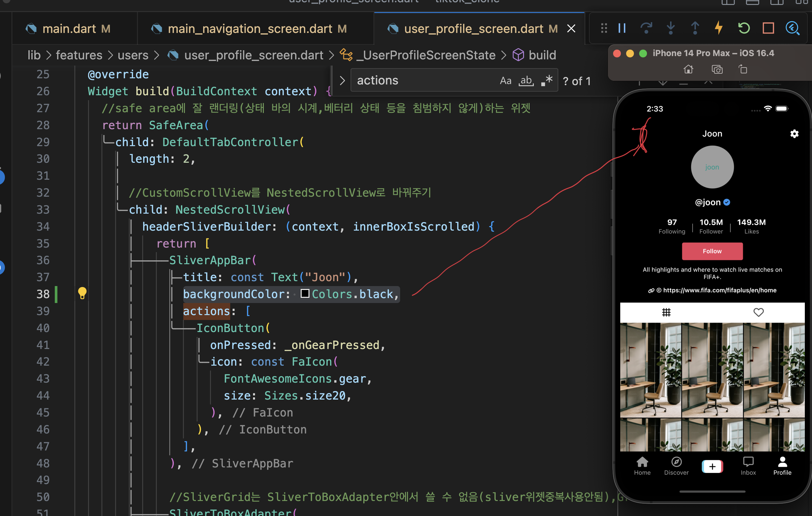
Task: Toggle Match Whole Word in find
Action: (x=526, y=81)
